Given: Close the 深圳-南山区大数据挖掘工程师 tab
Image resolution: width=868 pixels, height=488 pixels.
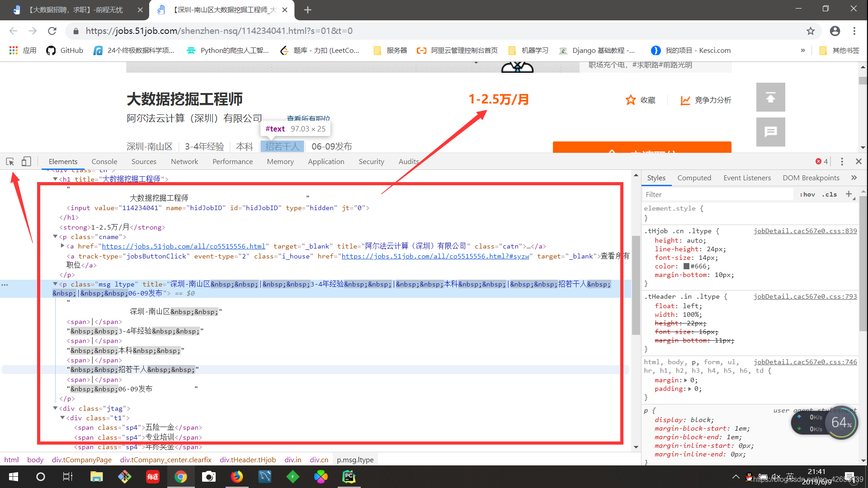Looking at the screenshot, I should click(285, 10).
